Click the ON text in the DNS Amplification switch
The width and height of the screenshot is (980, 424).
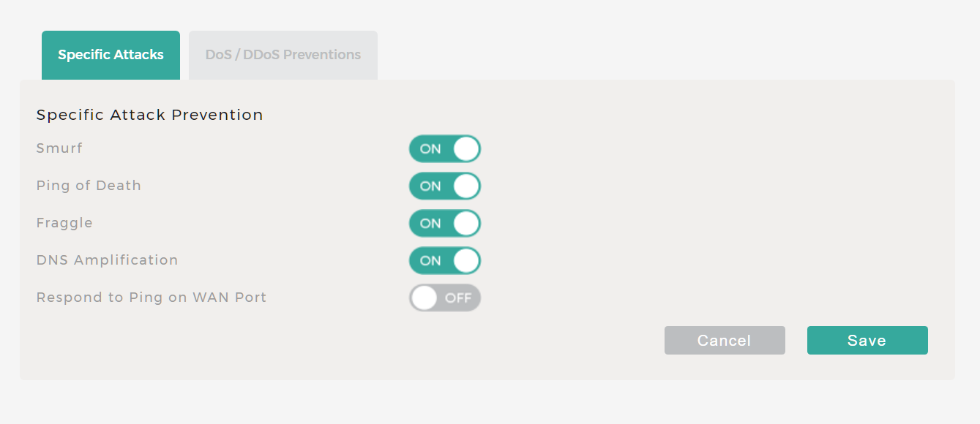click(x=430, y=260)
